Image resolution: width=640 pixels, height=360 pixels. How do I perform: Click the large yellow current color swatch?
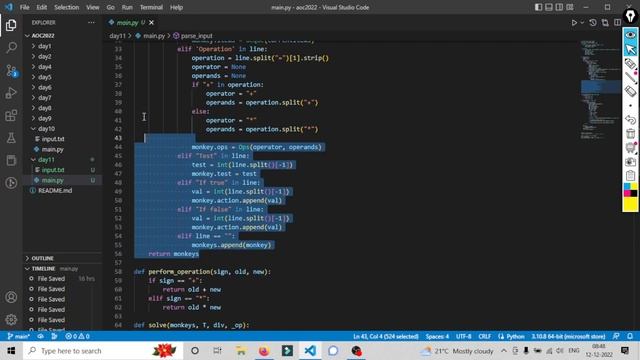631,204
